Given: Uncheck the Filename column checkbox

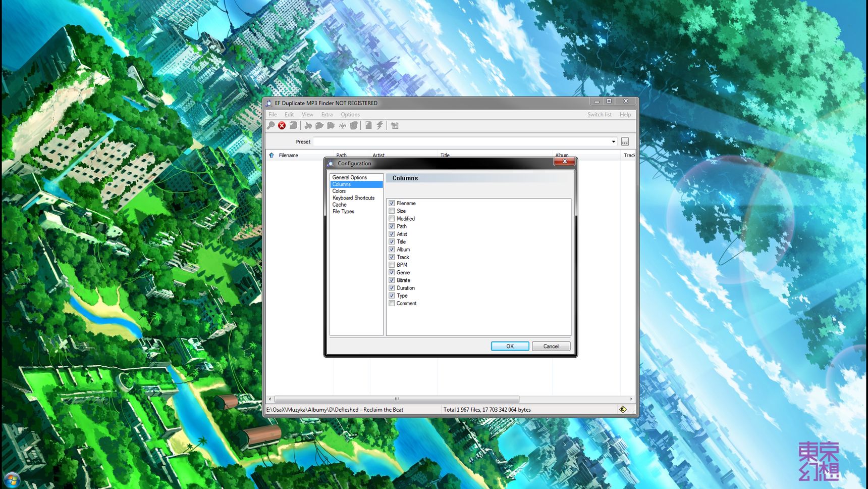Looking at the screenshot, I should pos(392,203).
